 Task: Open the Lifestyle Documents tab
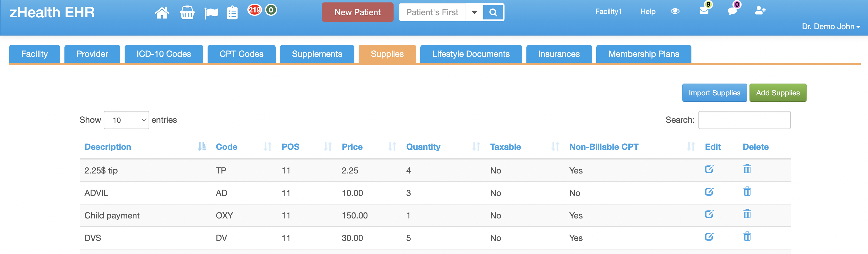click(471, 54)
